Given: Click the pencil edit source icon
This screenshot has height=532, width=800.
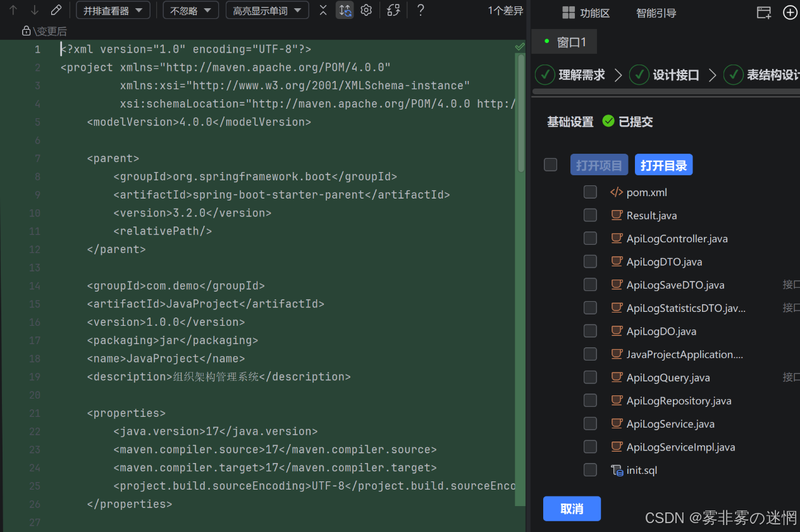Looking at the screenshot, I should 56,10.
